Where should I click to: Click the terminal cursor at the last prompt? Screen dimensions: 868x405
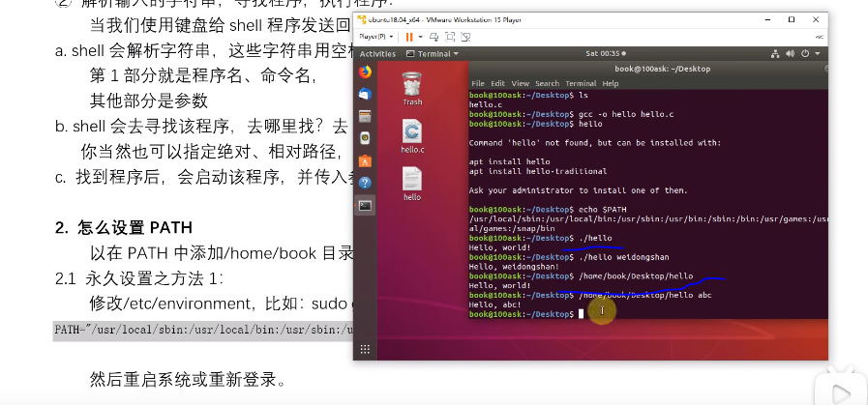582,314
